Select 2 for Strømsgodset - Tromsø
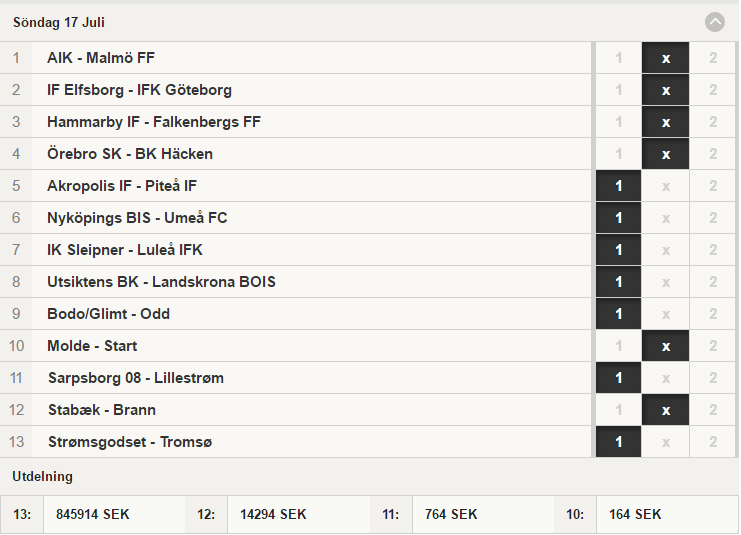The height and width of the screenshot is (535, 741). [x=713, y=442]
